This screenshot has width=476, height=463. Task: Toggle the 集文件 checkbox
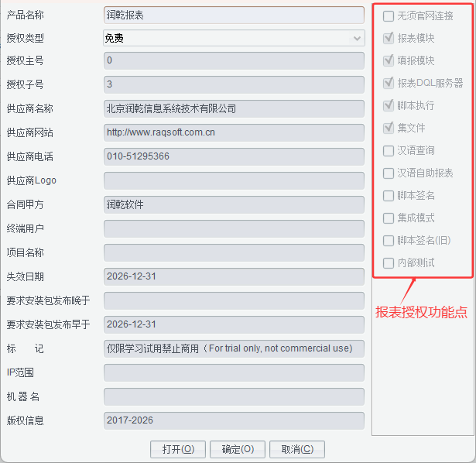389,128
